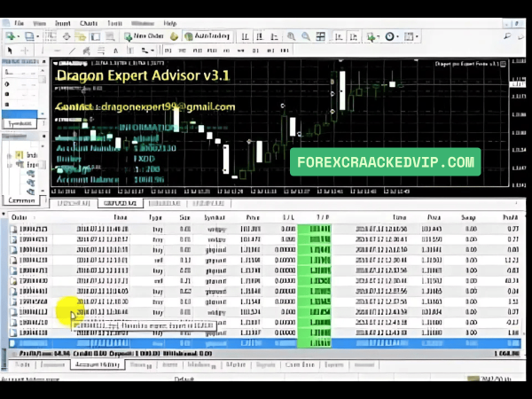Tile chart windows icon
The width and height of the screenshot is (532, 399).
coord(320,36)
